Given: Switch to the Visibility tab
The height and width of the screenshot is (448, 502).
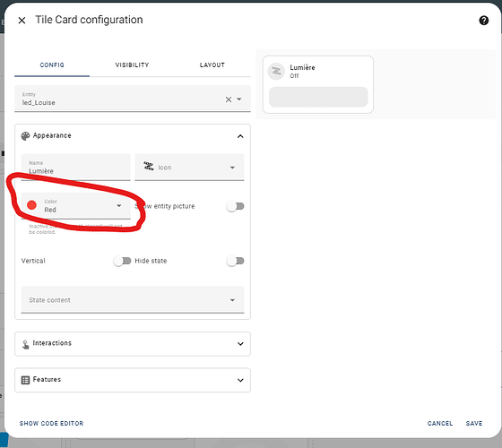Looking at the screenshot, I should coord(132,65).
